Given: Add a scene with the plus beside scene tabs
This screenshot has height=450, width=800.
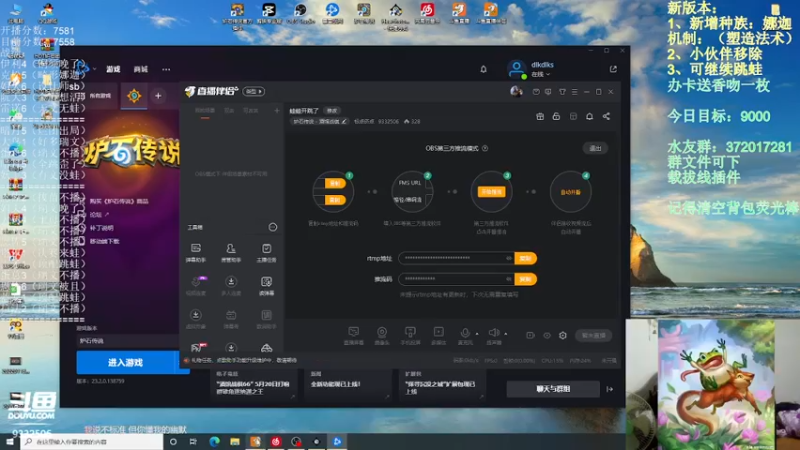Looking at the screenshot, I should point(277,110).
